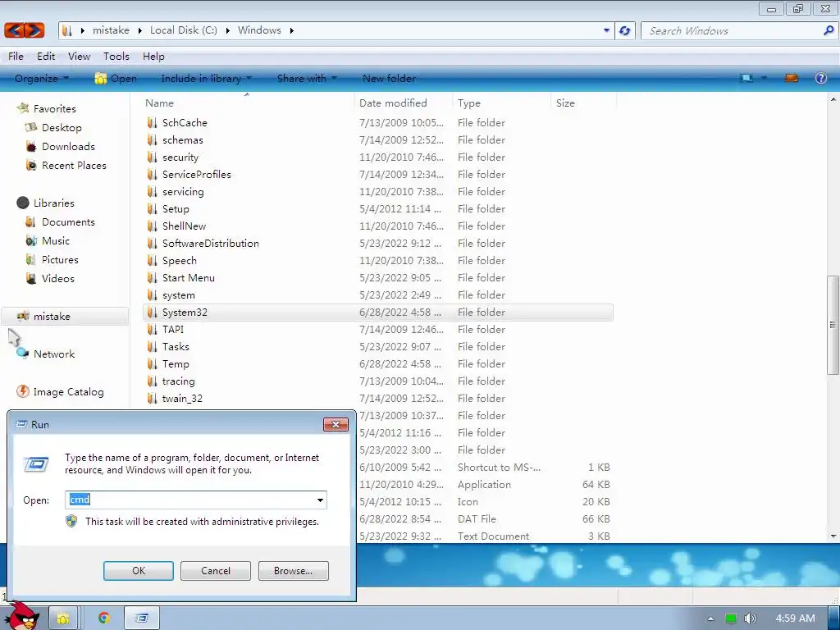840x630 pixels.
Task: Open the address bar history dropdown
Action: pos(606,30)
